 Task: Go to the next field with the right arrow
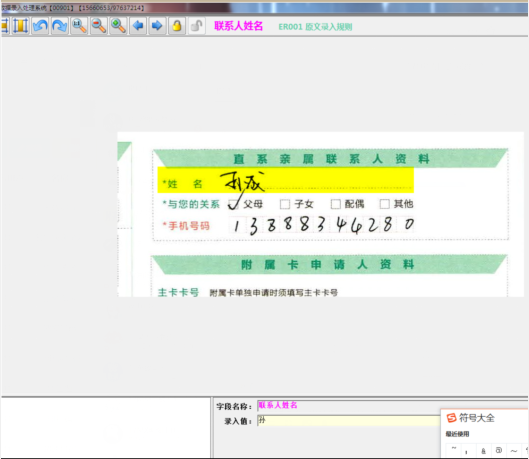pyautogui.click(x=157, y=26)
